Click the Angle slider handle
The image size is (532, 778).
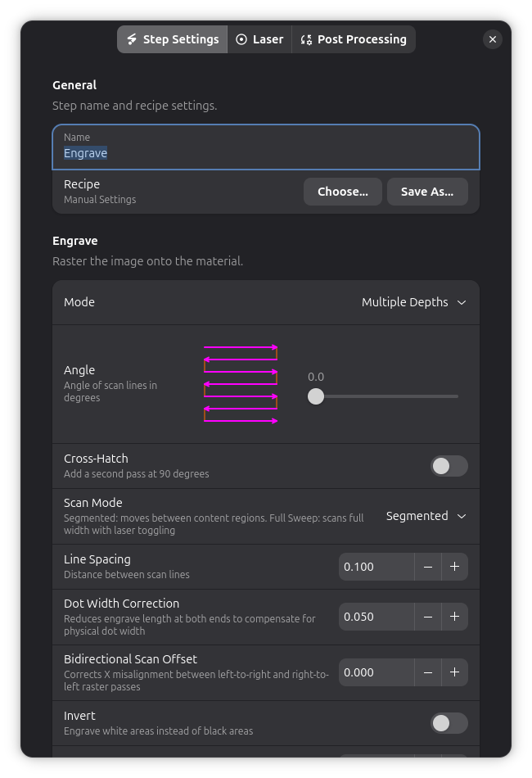(316, 396)
